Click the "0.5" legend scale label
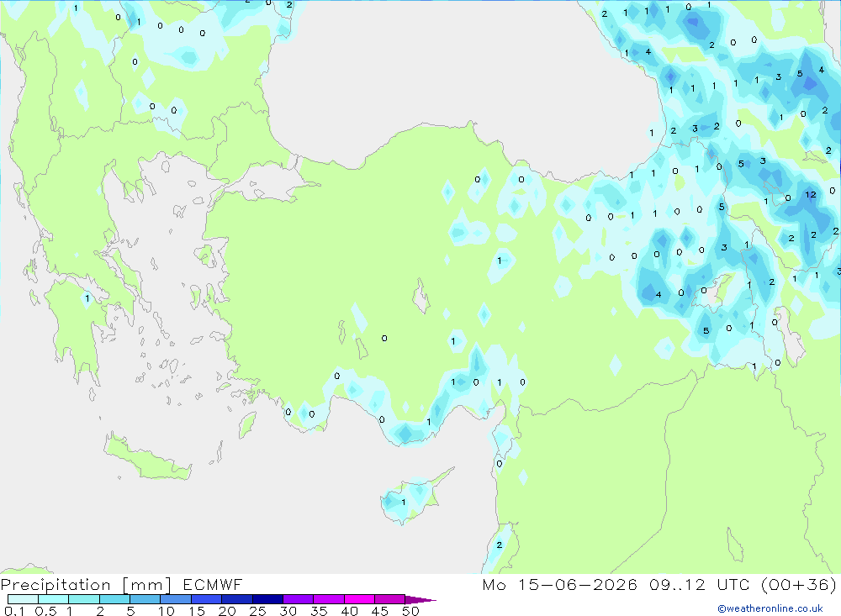The width and height of the screenshot is (841, 616). [x=45, y=611]
